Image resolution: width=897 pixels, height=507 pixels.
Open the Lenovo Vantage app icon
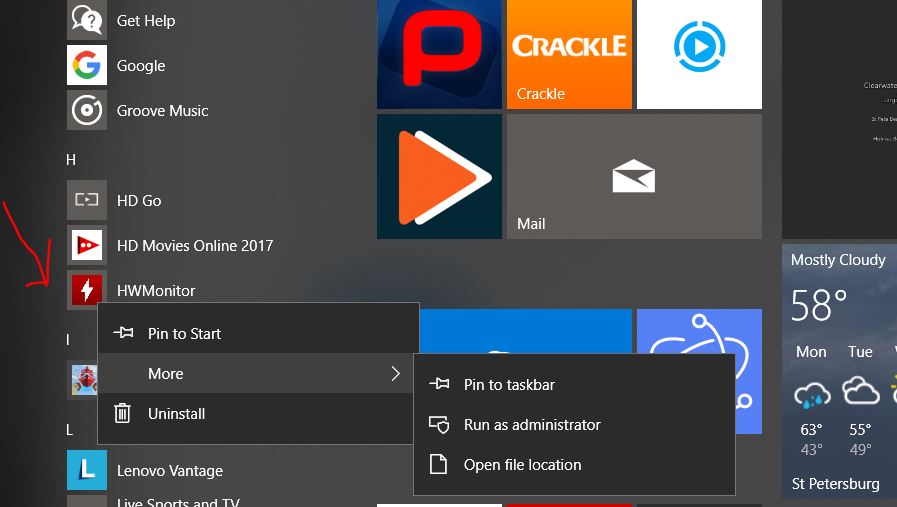point(87,470)
